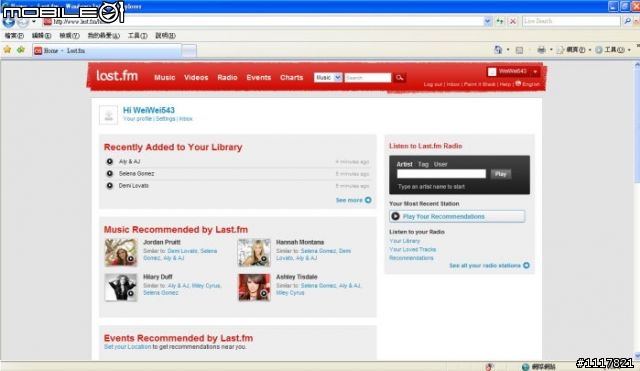Switch radio input to the Artist tab
The image size is (640, 371).
[404, 164]
